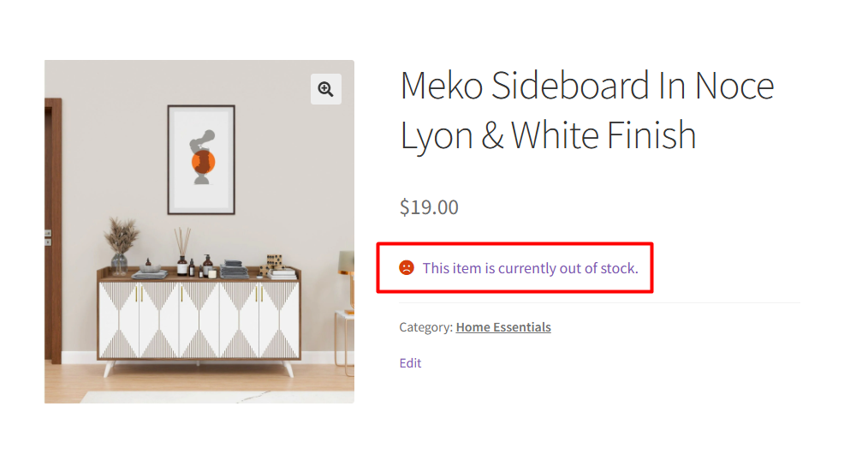Click the Edit link below category

[410, 363]
